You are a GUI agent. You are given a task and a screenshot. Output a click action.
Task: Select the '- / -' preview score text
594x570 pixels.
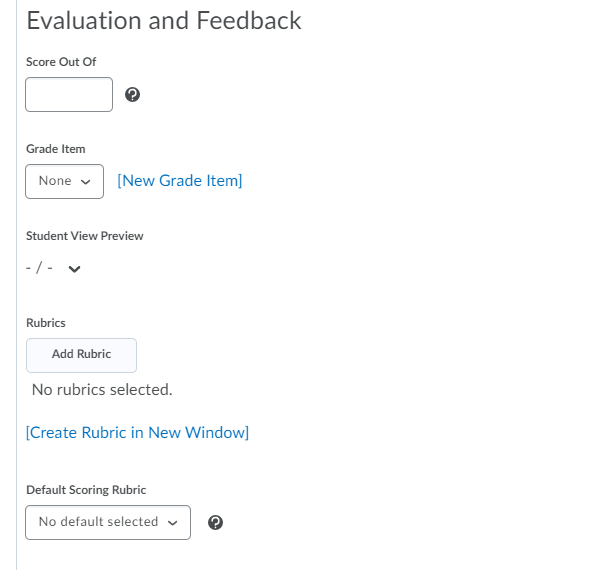pyautogui.click(x=39, y=268)
